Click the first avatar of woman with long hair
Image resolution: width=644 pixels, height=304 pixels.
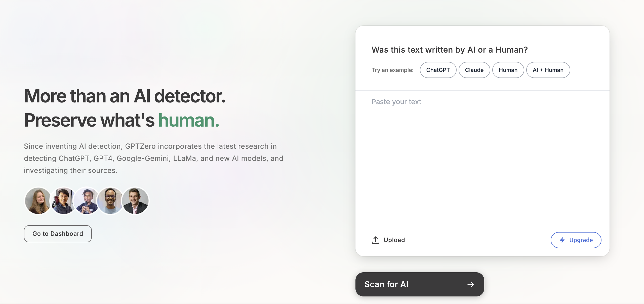click(x=38, y=201)
